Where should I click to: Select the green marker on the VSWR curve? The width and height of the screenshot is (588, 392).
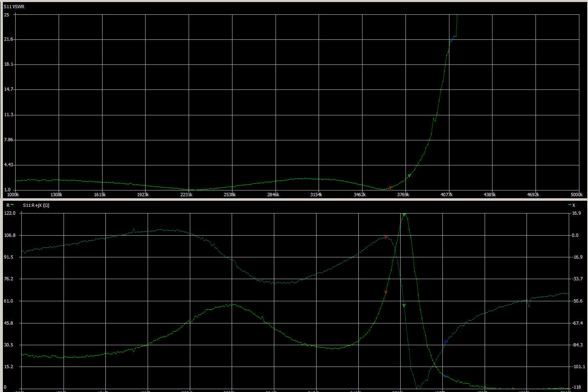(x=409, y=176)
